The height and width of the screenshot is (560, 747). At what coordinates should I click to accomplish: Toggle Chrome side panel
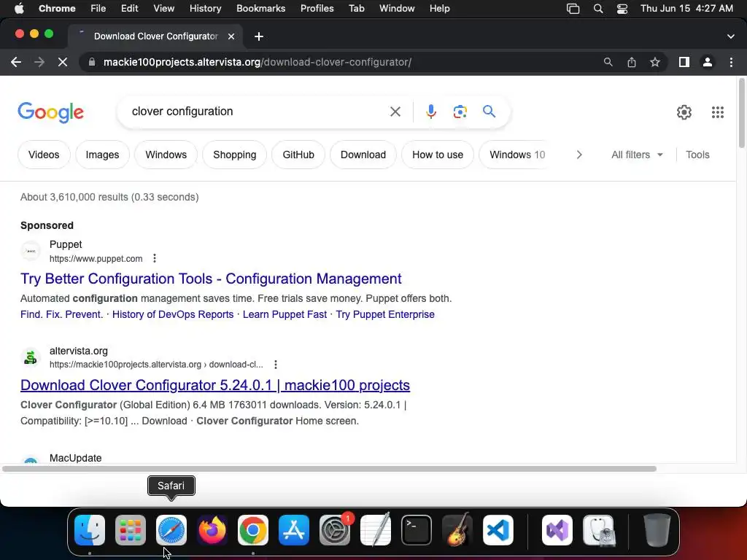(x=684, y=62)
